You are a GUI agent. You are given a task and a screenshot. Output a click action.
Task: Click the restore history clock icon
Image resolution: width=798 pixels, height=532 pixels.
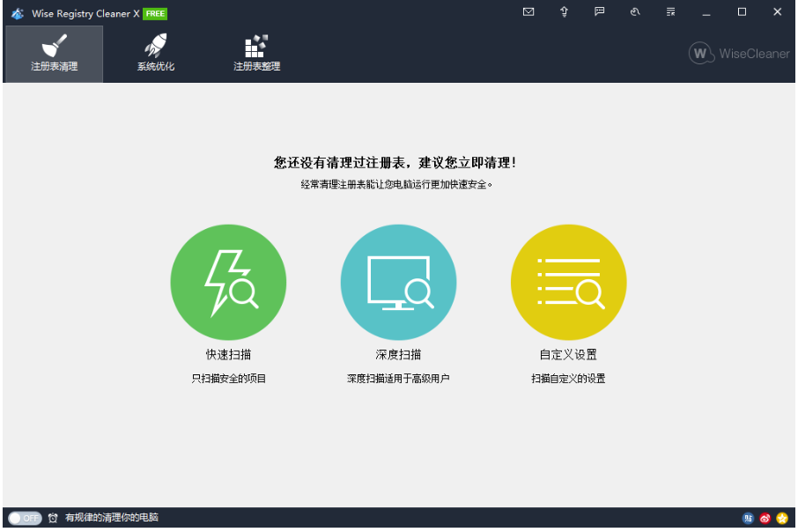(635, 11)
